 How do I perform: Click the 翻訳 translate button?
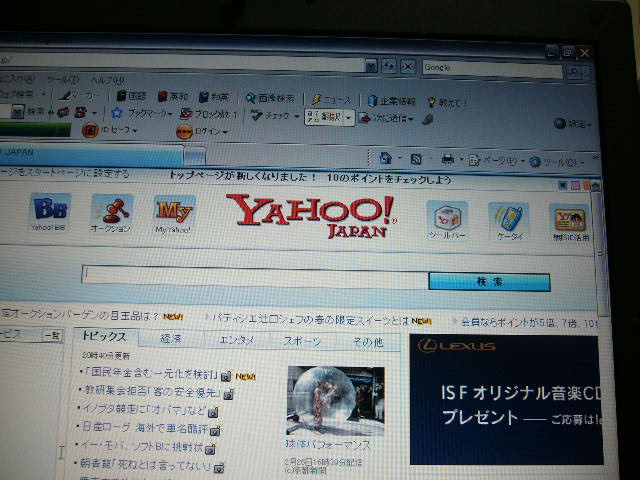324,117
